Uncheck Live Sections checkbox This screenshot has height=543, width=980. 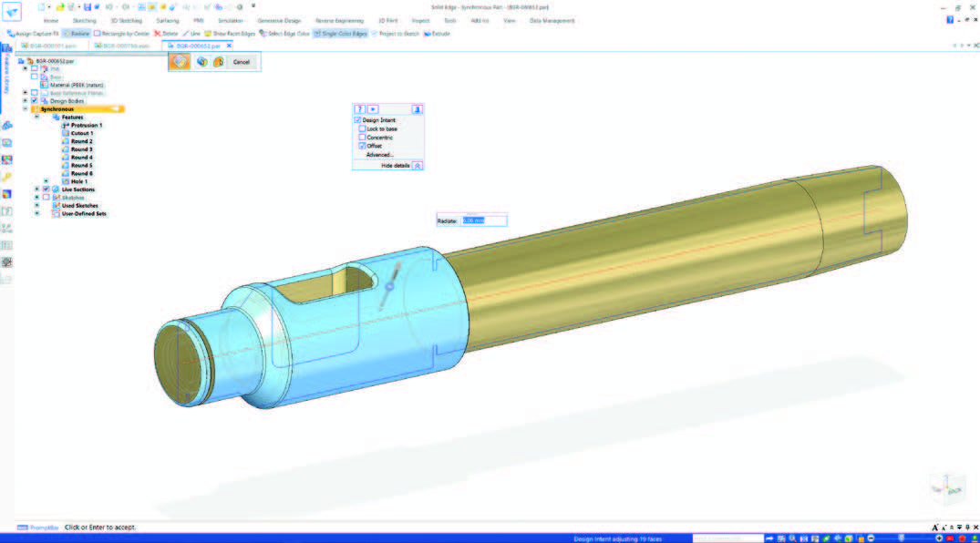tap(46, 190)
